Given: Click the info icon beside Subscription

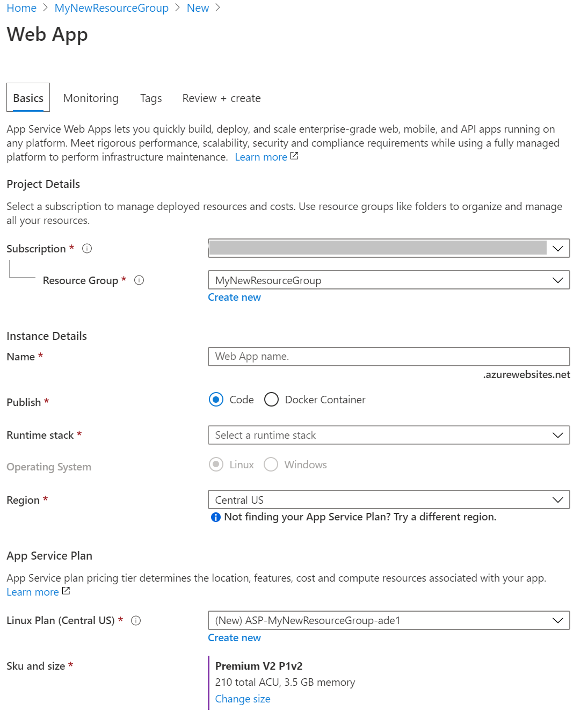Looking at the screenshot, I should pyautogui.click(x=86, y=248).
